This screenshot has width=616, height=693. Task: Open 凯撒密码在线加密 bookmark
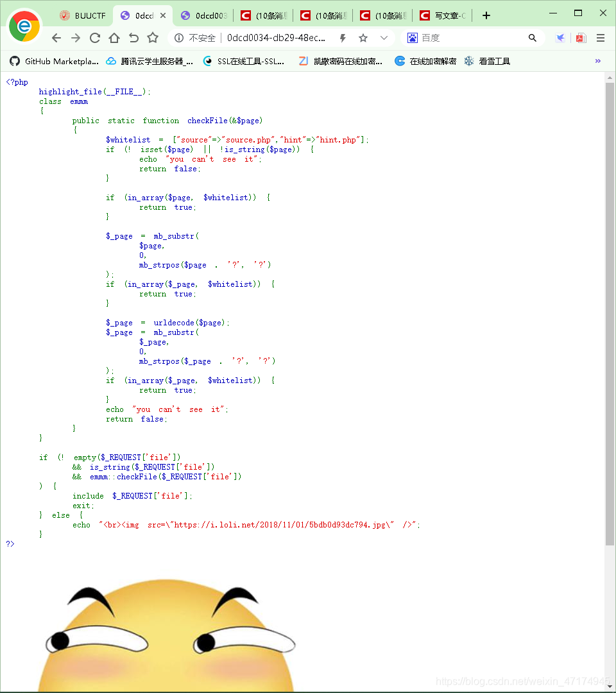click(x=341, y=61)
